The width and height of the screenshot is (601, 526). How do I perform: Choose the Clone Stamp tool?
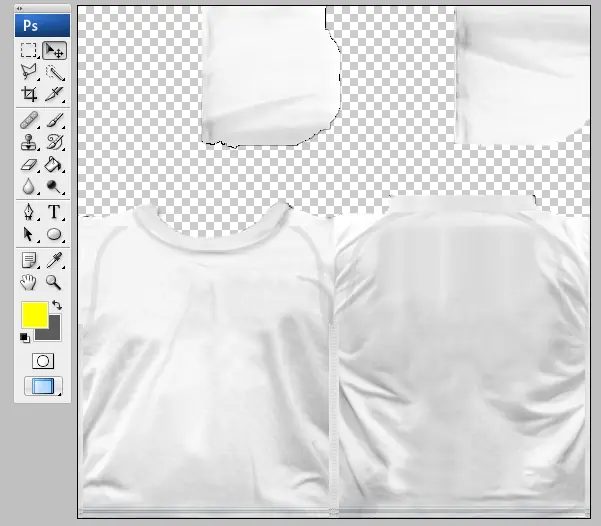tap(29, 142)
